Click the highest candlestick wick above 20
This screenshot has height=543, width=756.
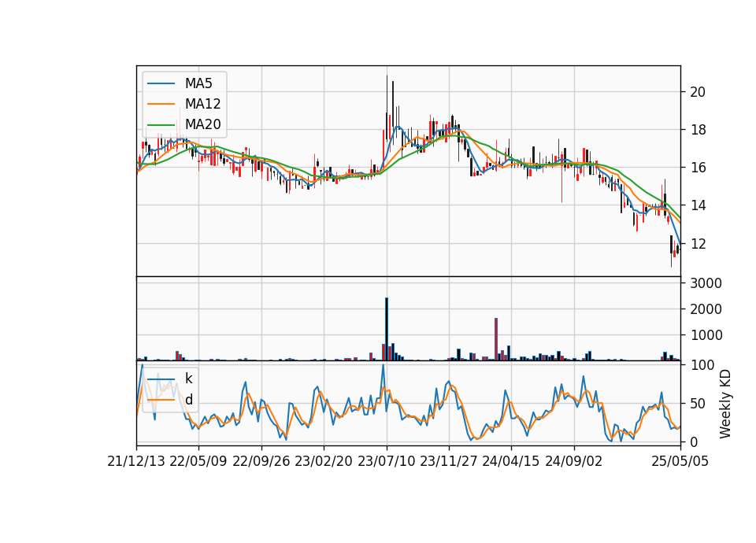[387, 94]
